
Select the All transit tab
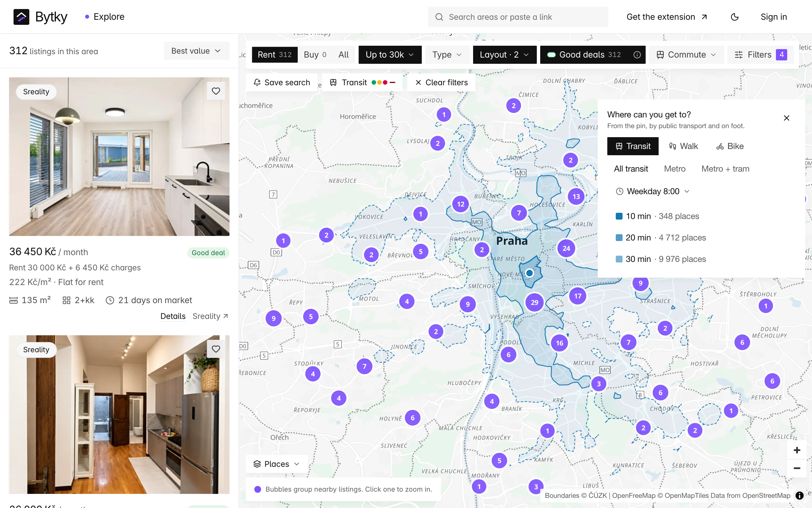coord(631,169)
